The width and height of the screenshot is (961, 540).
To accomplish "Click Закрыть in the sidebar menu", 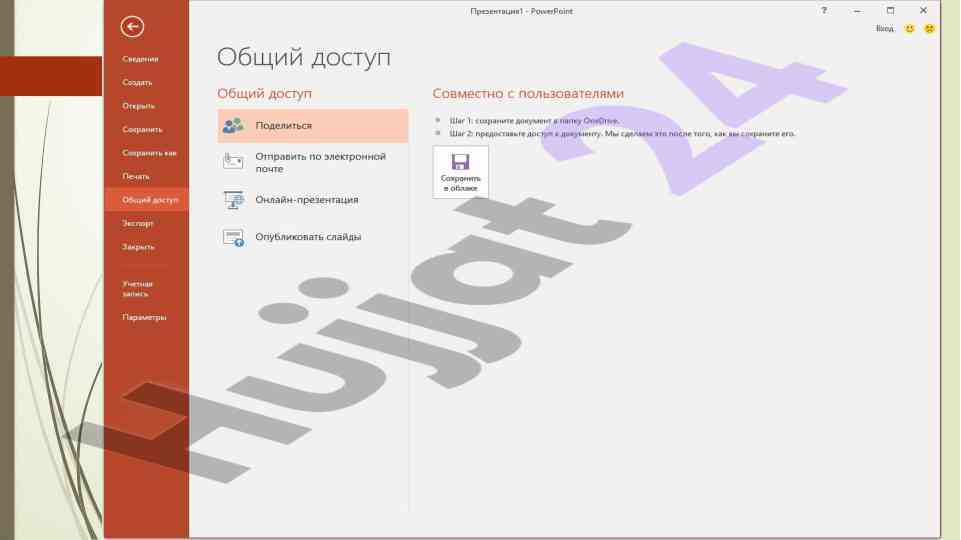I will tap(138, 246).
